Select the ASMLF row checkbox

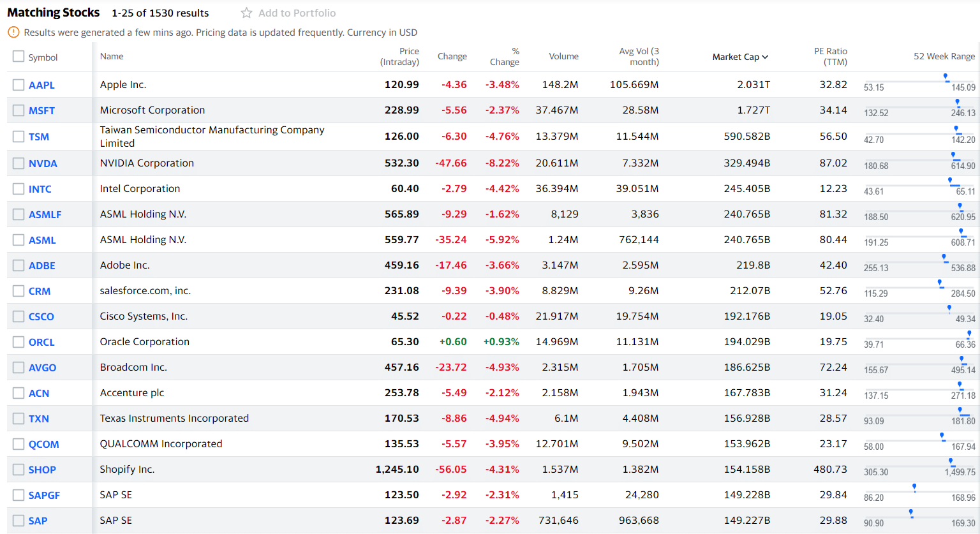click(19, 214)
